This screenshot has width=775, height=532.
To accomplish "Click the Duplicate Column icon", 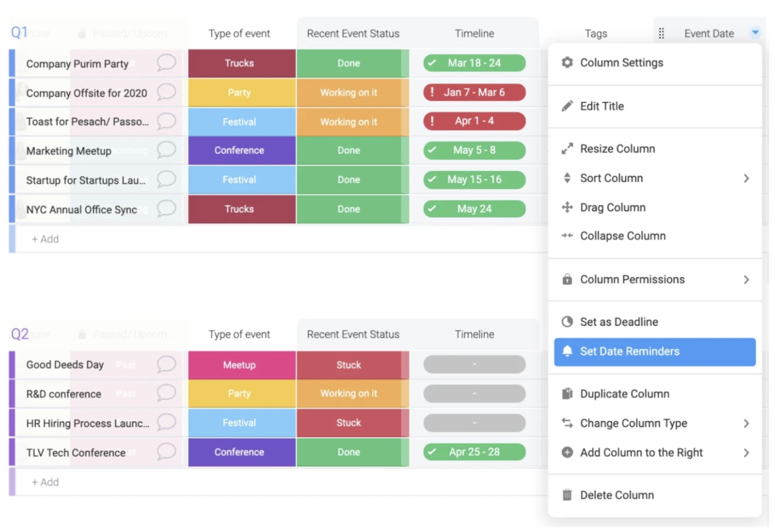I will (566, 394).
